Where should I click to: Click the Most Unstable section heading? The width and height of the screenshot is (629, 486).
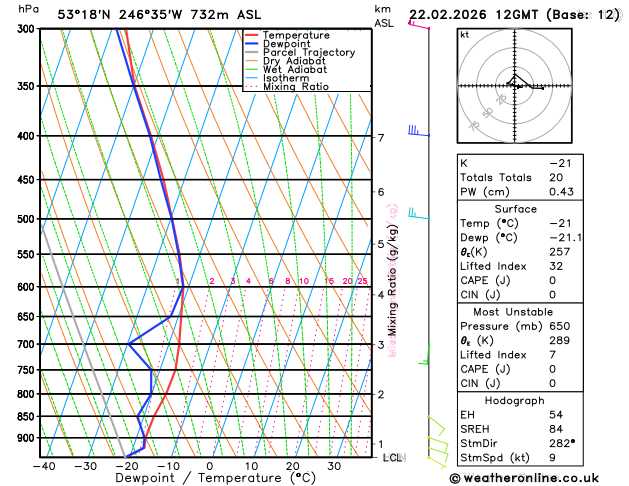point(513,312)
